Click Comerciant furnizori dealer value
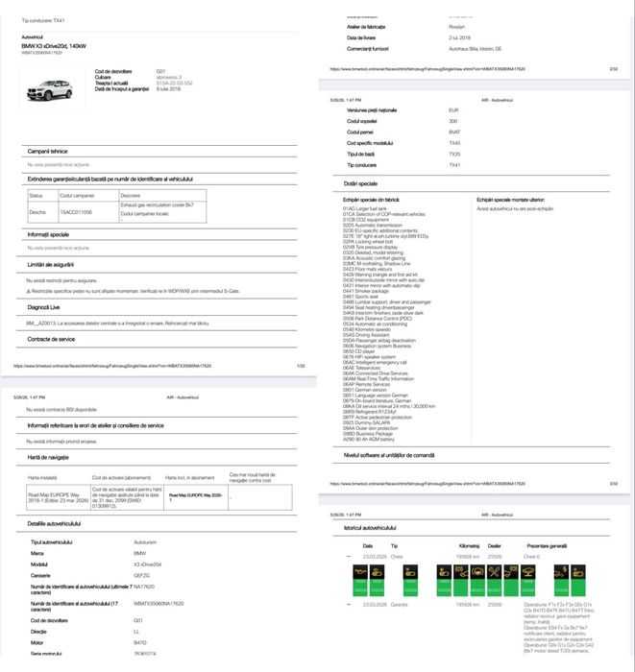This screenshot has width=635, height=672. point(476,49)
